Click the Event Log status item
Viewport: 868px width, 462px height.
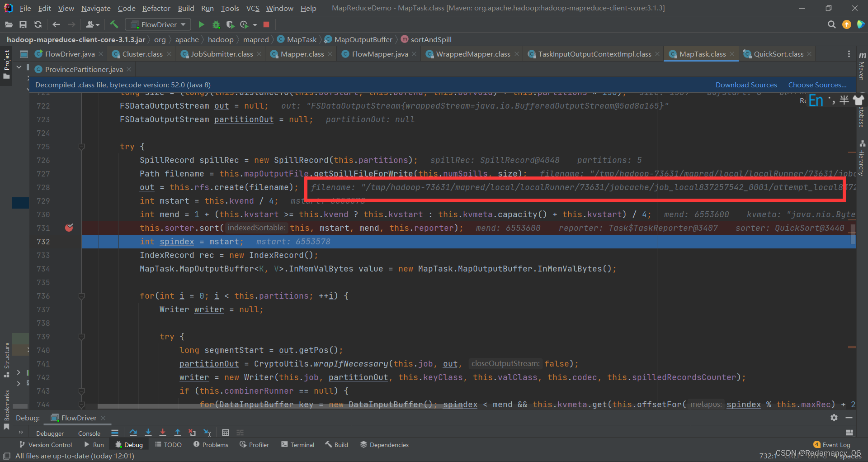pos(832,445)
